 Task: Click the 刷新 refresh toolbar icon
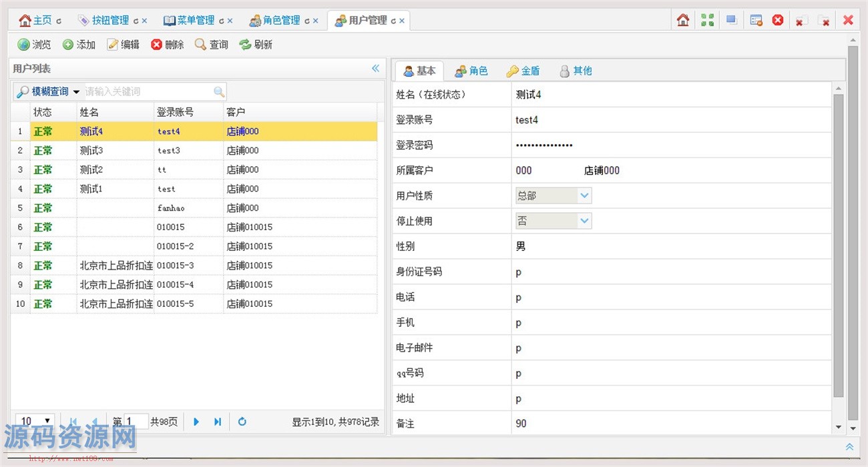click(245, 45)
